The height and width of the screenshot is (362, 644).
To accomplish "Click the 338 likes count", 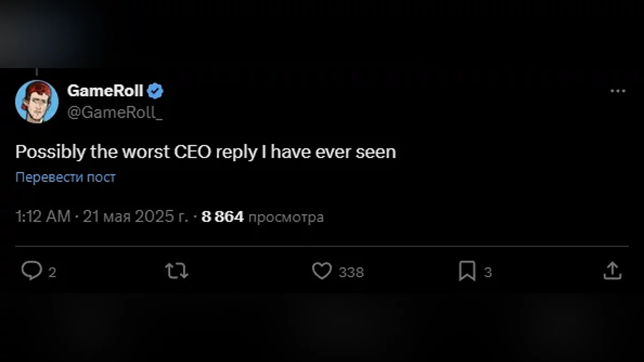I will (351, 272).
